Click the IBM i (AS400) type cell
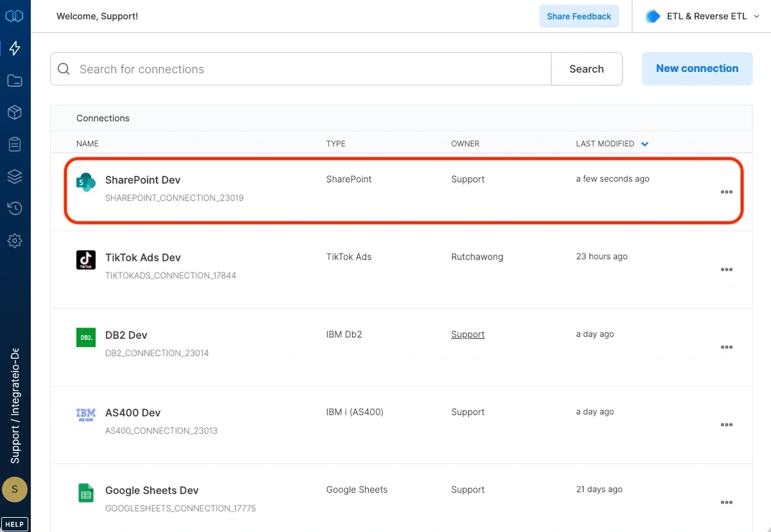 pyautogui.click(x=355, y=412)
